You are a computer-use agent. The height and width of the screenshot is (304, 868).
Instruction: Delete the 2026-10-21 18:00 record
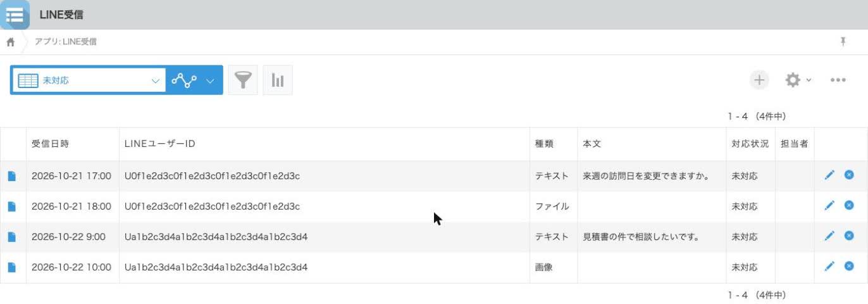pos(849,205)
